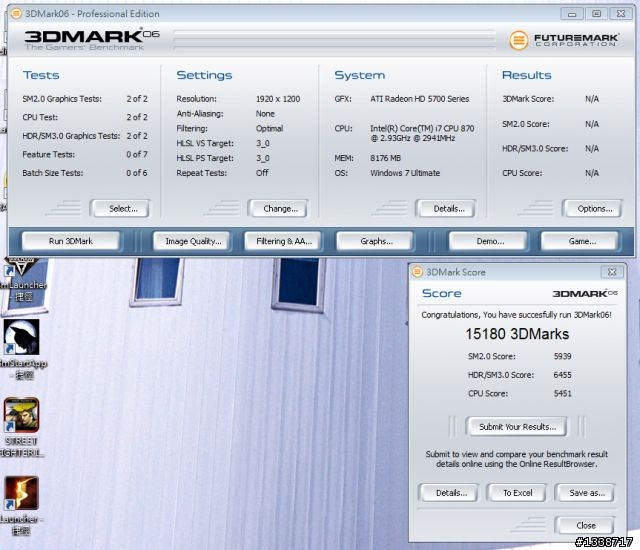The width and height of the screenshot is (640, 550).
Task: Open Details under System section
Action: click(x=446, y=208)
